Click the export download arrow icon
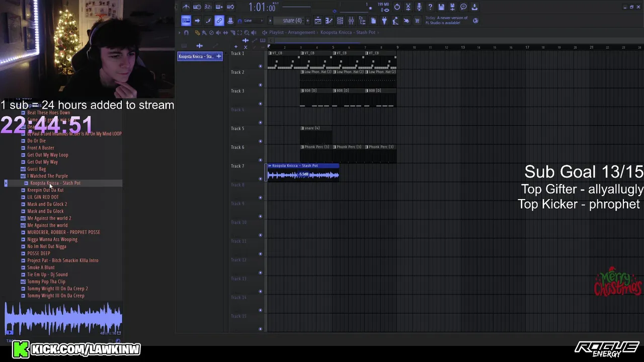Viewport: 644px width, 362px height. point(474,7)
